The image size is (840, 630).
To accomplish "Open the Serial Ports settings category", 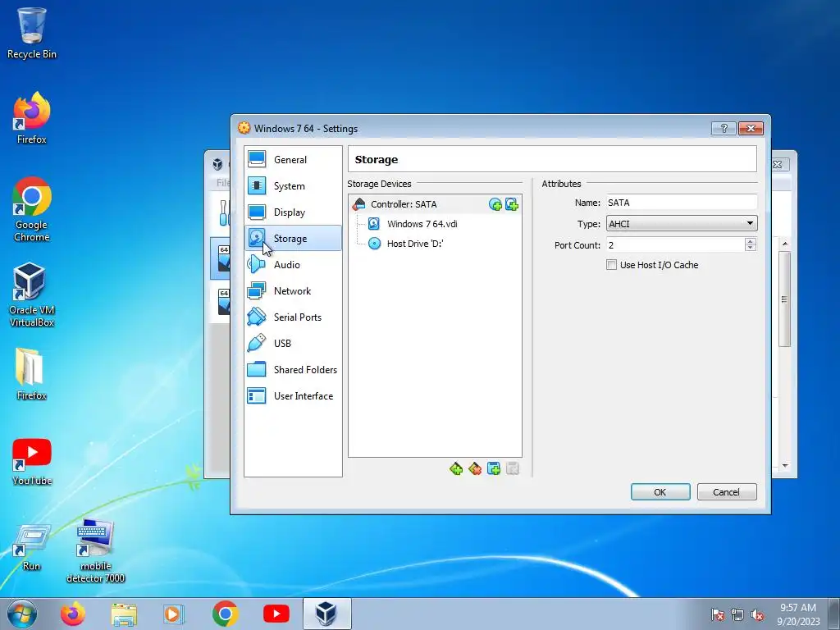I will coord(293,317).
